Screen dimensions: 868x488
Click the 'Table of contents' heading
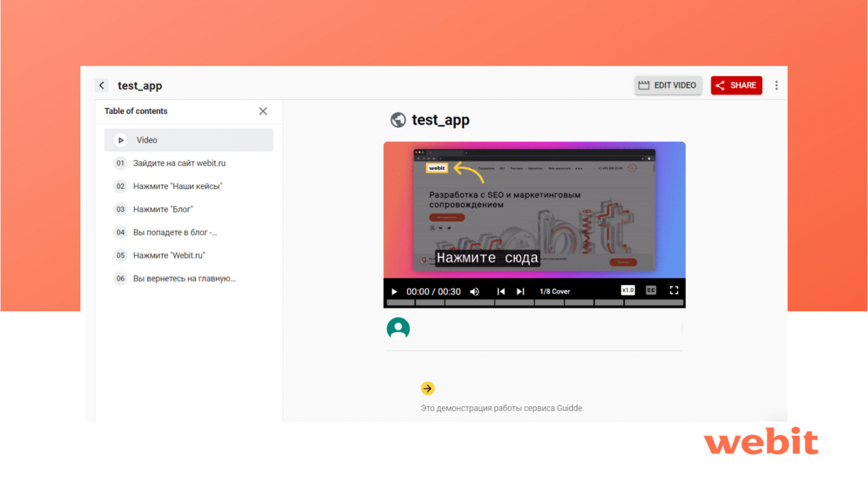tap(136, 111)
